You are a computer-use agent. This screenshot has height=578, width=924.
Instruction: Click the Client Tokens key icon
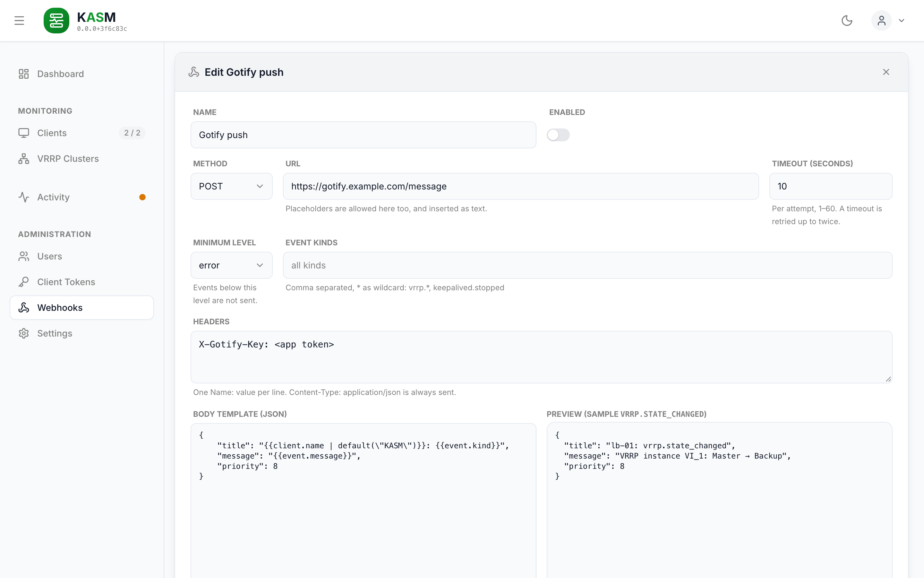(x=24, y=282)
